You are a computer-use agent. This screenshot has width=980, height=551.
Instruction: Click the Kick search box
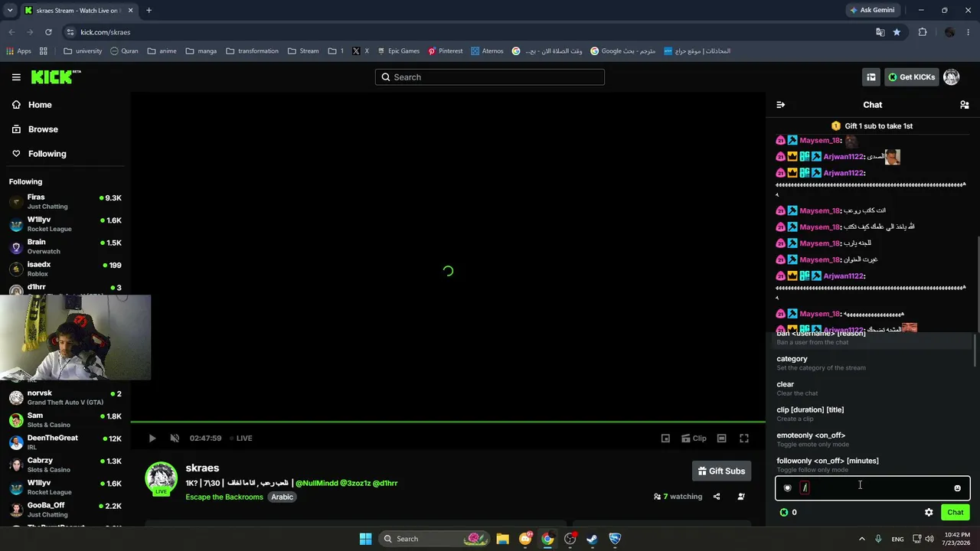pos(490,77)
